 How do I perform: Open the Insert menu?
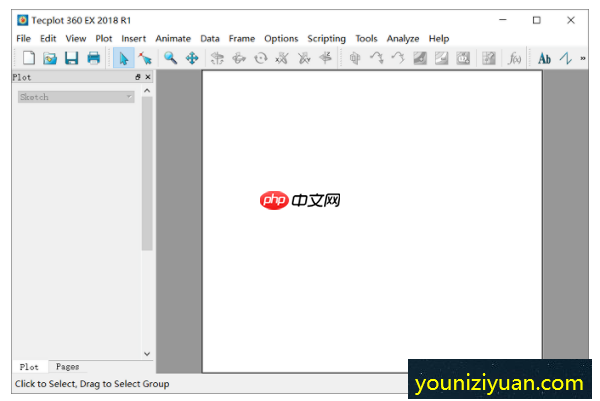click(134, 39)
